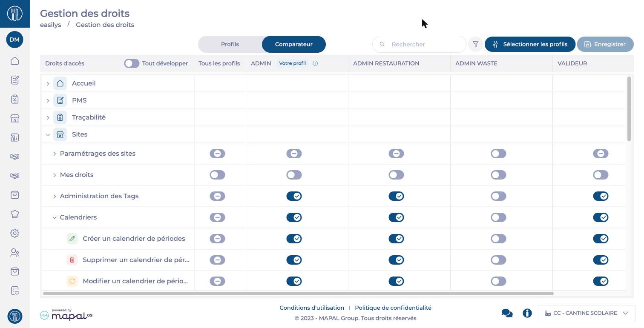Open Politique de confidentialité link
Image resolution: width=644 pixels, height=328 pixels.
click(393, 308)
